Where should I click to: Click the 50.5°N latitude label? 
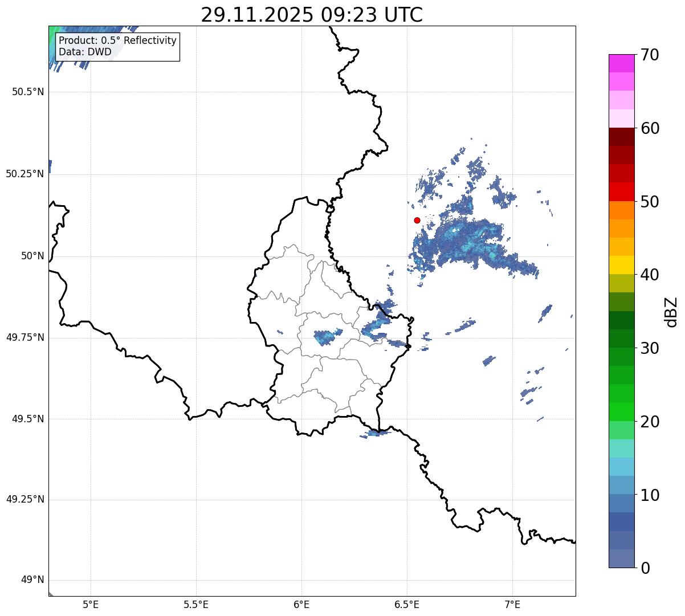pos(28,92)
